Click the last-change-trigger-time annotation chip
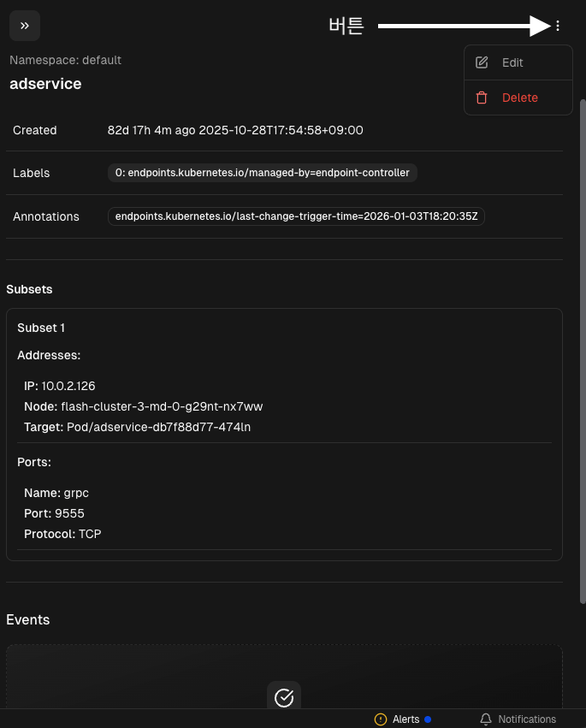 (x=296, y=216)
